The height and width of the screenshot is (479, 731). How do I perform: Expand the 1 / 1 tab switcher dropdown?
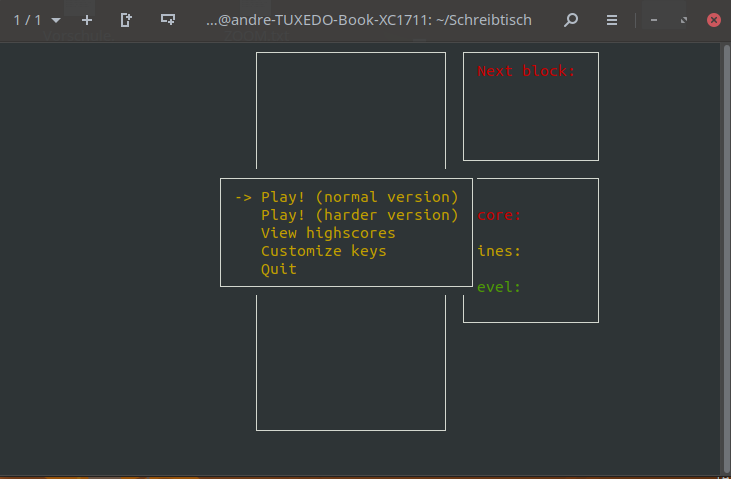[55, 20]
